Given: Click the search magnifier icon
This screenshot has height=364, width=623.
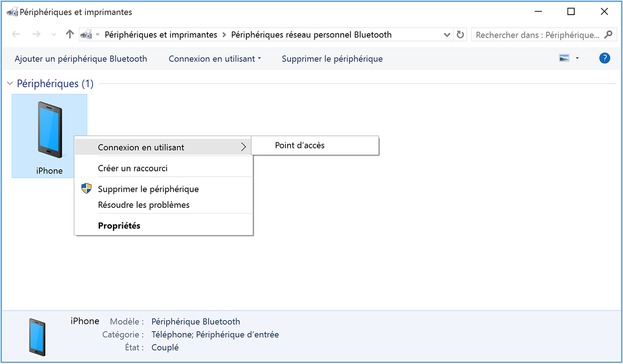Looking at the screenshot, I should pos(608,35).
